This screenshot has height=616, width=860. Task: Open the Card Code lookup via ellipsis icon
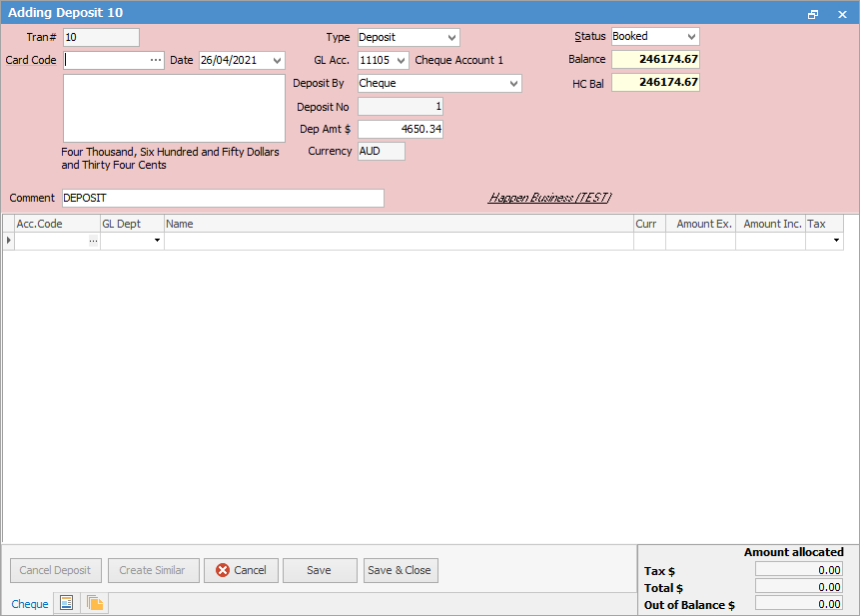(x=155, y=60)
